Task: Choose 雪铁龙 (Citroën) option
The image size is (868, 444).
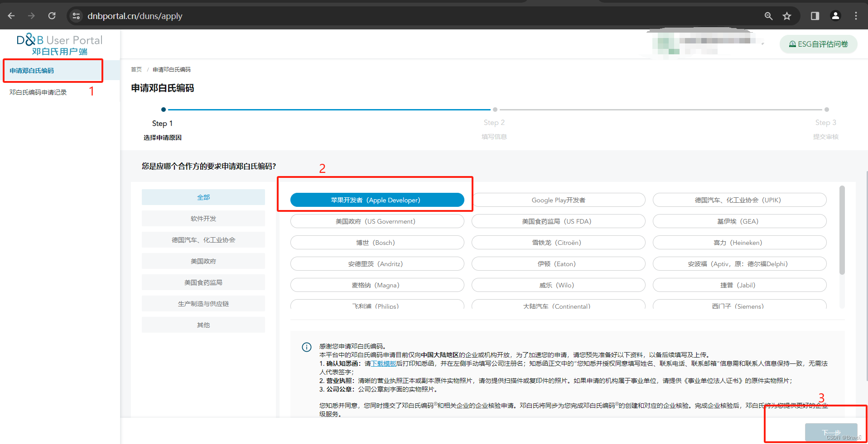Action: [x=559, y=243]
